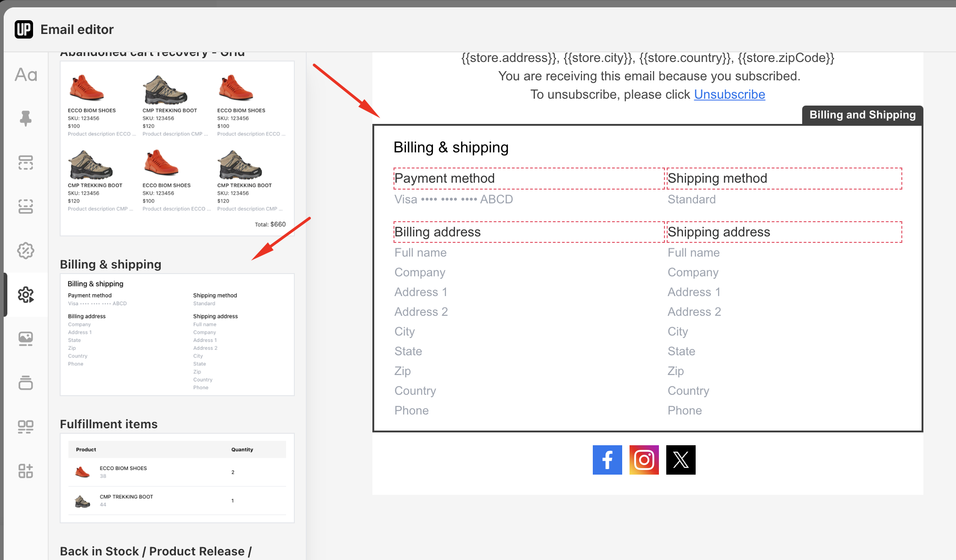Open the image block sidebar icon
This screenshot has width=956, height=560.
tap(26, 339)
